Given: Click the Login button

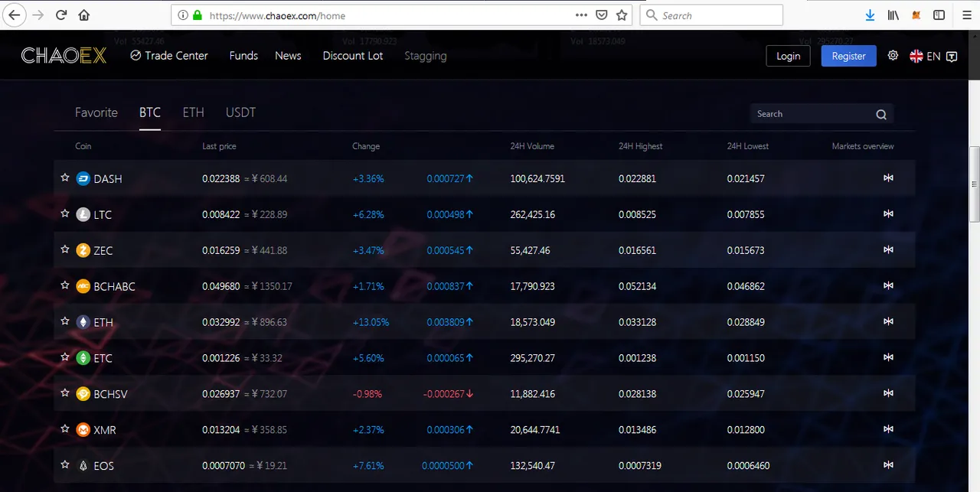Looking at the screenshot, I should point(788,56).
